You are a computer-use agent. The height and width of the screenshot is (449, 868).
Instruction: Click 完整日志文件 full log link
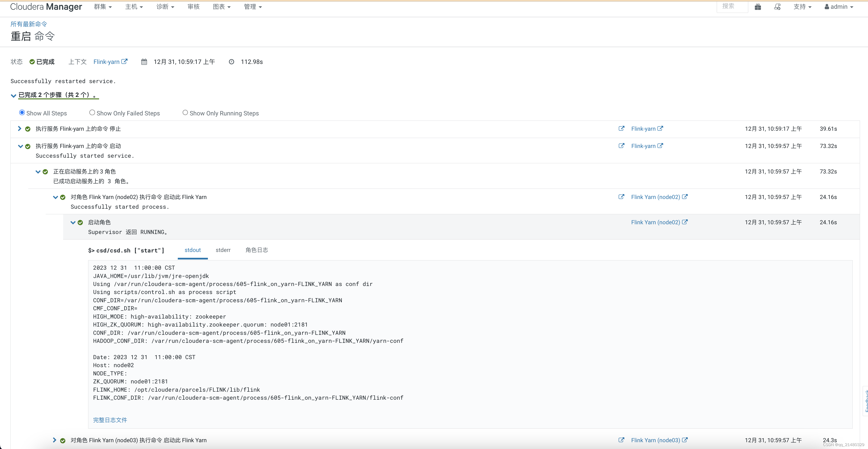tap(110, 420)
